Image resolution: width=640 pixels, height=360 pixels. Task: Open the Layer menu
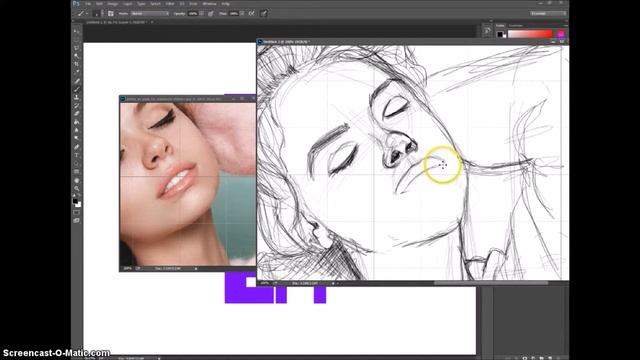(x=128, y=4)
